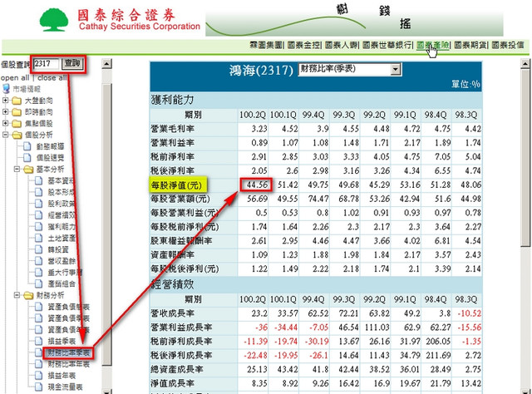Screen dimensions: 532x394
Task: Click the 查詢 search button
Action: (72, 63)
